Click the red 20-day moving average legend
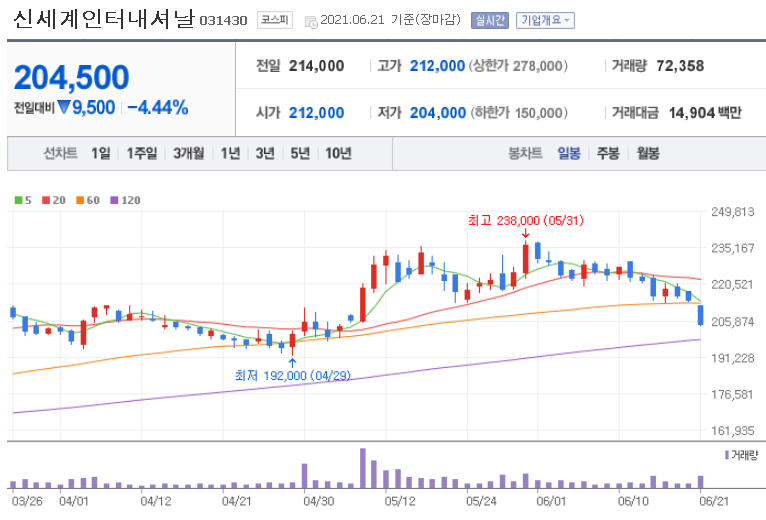The height and width of the screenshot is (520, 766). pos(54,200)
